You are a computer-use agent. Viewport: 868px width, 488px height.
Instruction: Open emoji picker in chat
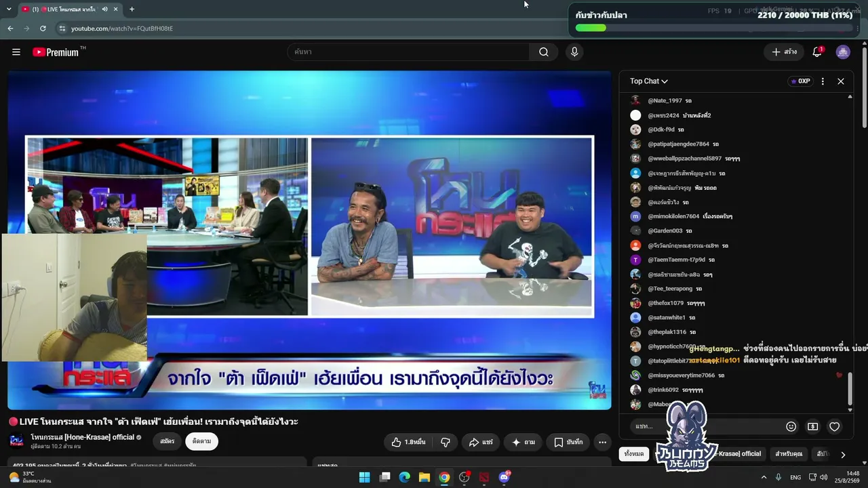[x=791, y=426]
